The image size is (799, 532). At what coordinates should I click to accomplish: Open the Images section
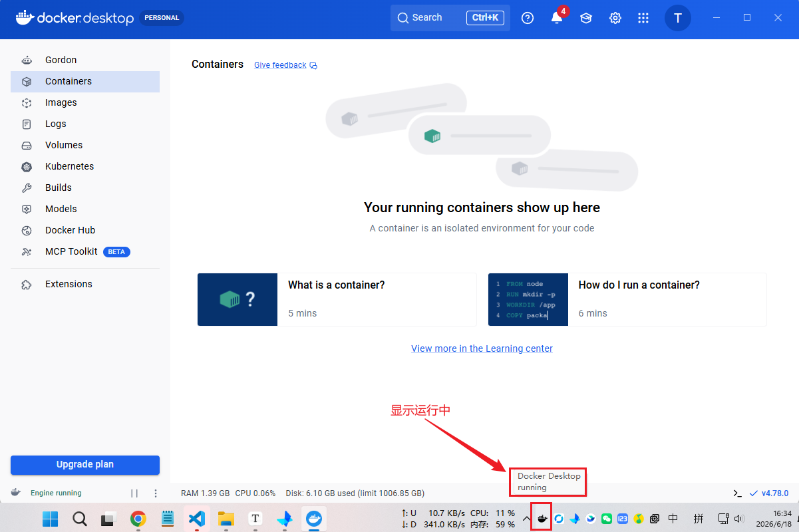85,102
